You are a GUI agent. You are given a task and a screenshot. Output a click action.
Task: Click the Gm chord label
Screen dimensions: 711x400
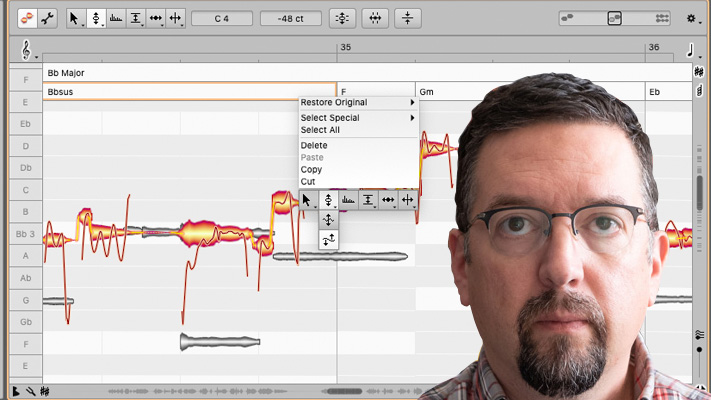tap(427, 92)
